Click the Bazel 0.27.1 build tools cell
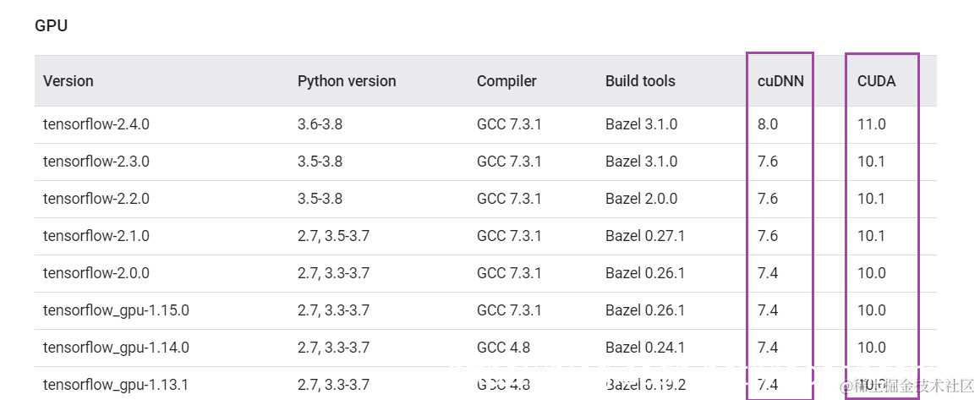The height and width of the screenshot is (400, 980). coord(645,236)
